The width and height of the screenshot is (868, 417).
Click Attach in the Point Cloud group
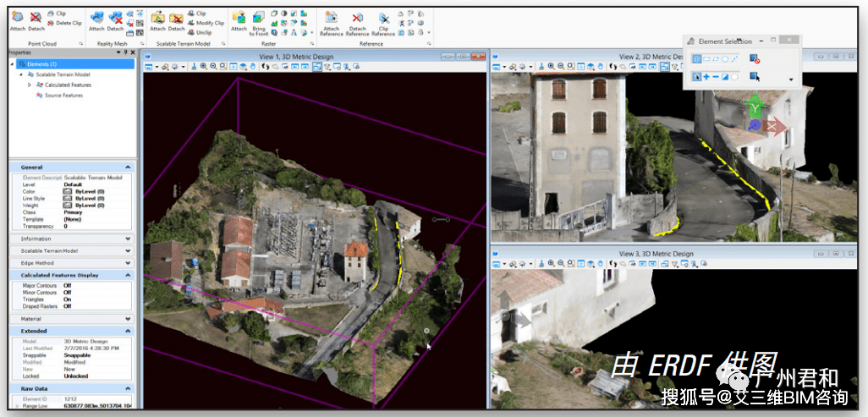[17, 21]
